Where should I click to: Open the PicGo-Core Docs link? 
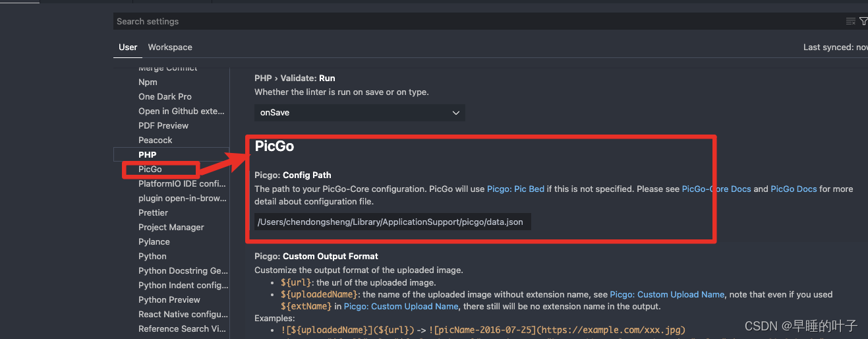point(716,189)
